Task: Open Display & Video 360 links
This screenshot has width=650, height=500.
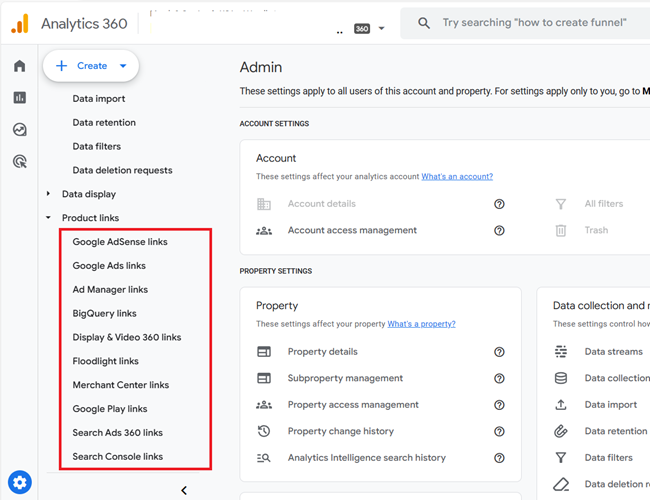Action: pos(126,337)
